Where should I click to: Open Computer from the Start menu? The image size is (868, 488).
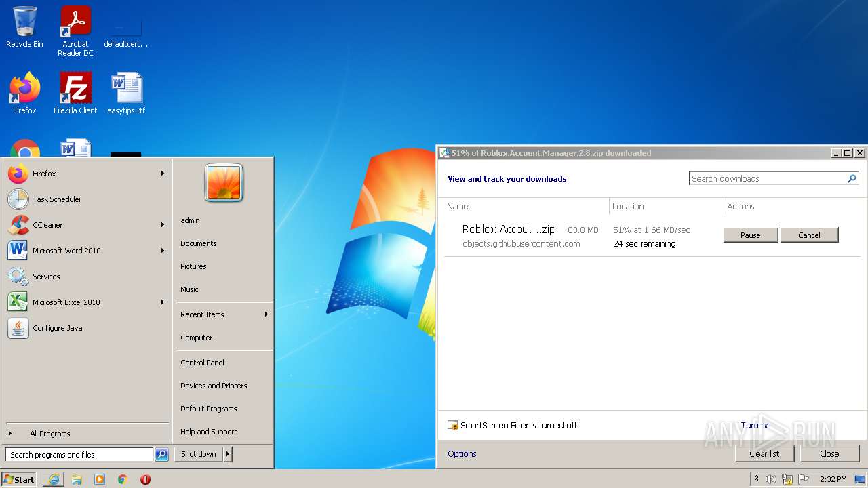point(197,338)
